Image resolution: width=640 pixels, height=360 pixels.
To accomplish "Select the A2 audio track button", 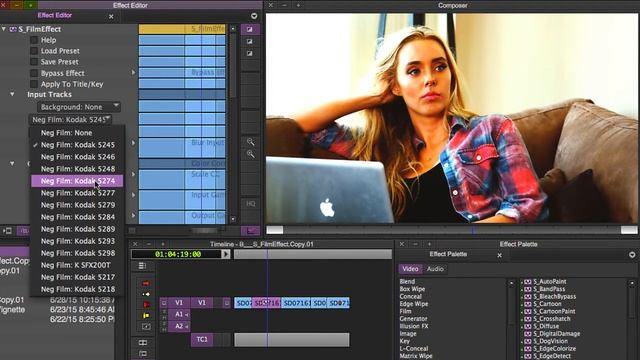I will tap(179, 326).
